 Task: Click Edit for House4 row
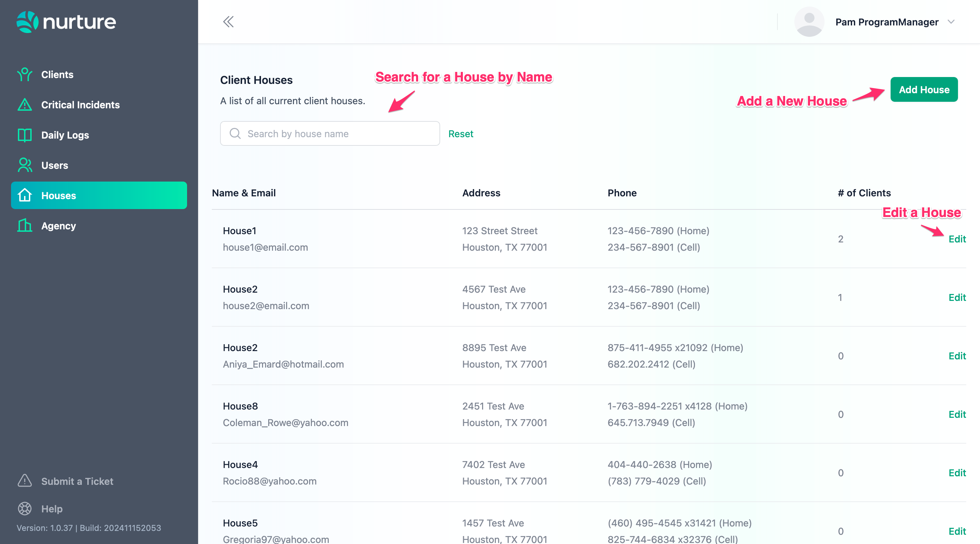(x=957, y=473)
